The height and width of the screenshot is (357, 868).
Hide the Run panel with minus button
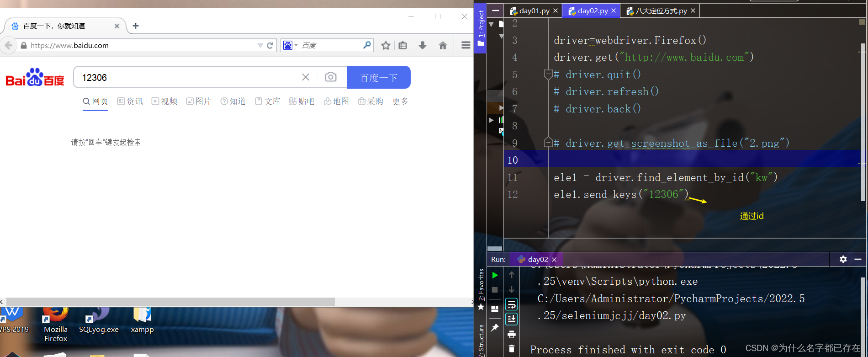pos(858,259)
